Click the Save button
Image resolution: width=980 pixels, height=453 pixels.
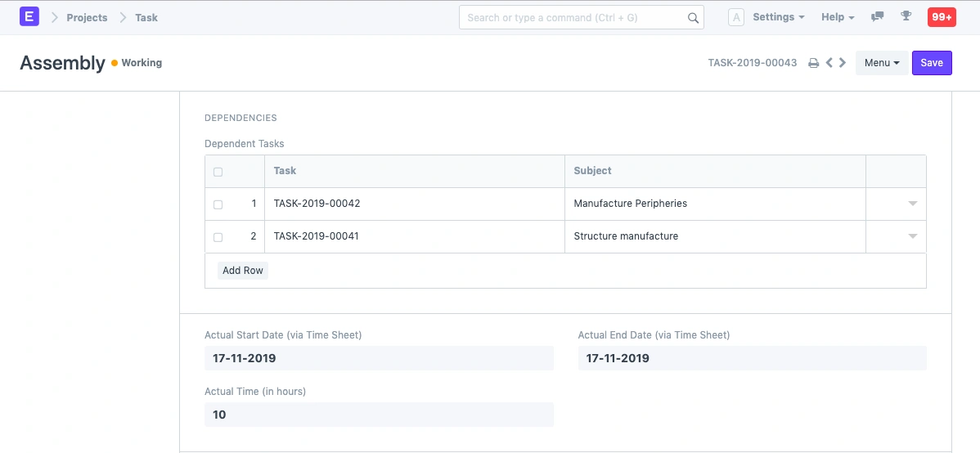pos(931,63)
